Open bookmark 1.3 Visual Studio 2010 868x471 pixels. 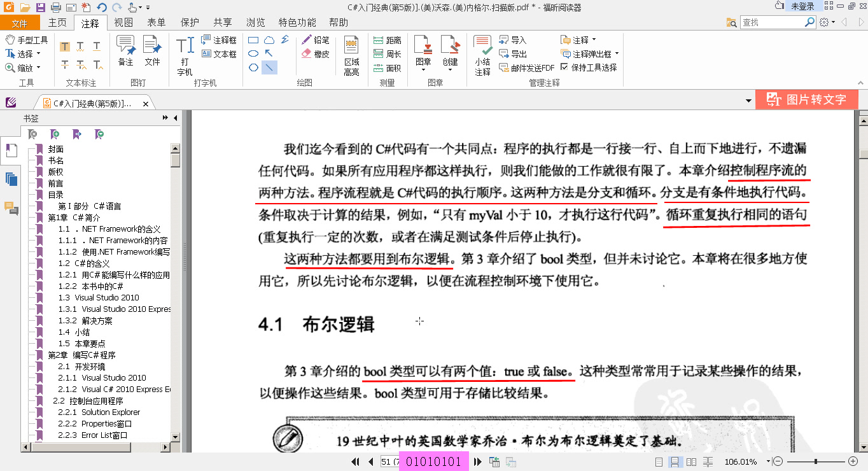99,297
